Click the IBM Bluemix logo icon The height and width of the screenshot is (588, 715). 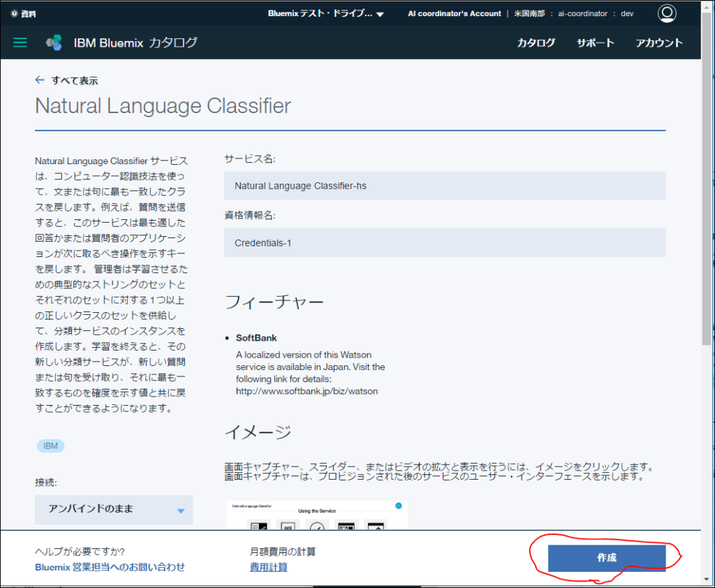click(x=54, y=43)
